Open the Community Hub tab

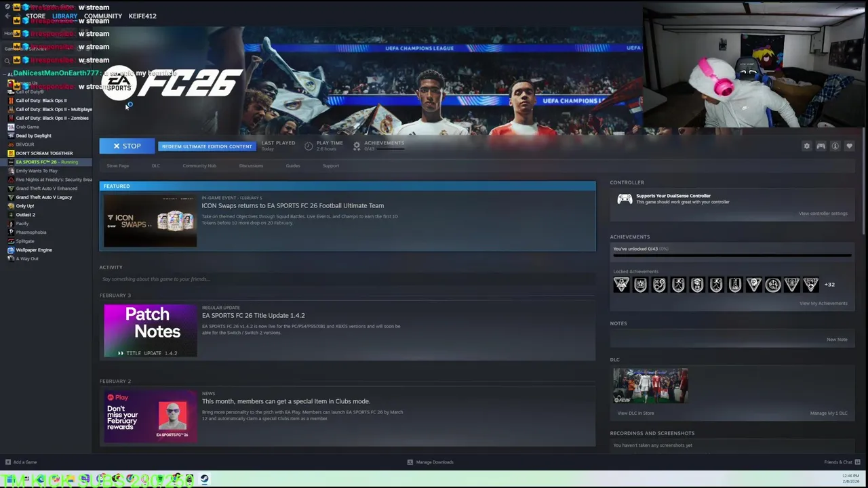pos(199,165)
